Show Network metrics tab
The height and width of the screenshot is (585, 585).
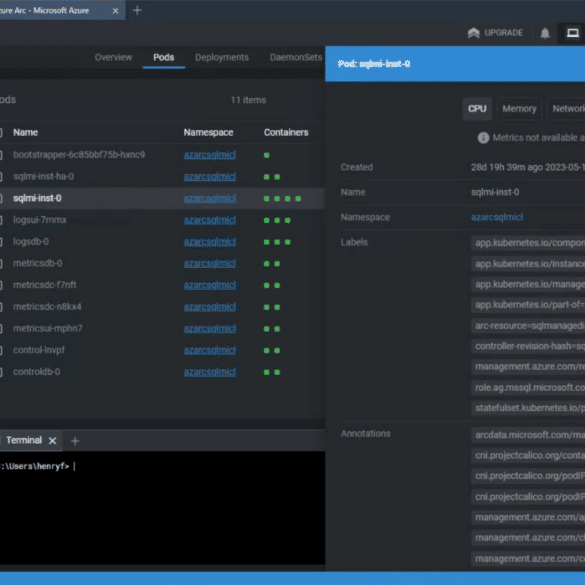click(566, 109)
